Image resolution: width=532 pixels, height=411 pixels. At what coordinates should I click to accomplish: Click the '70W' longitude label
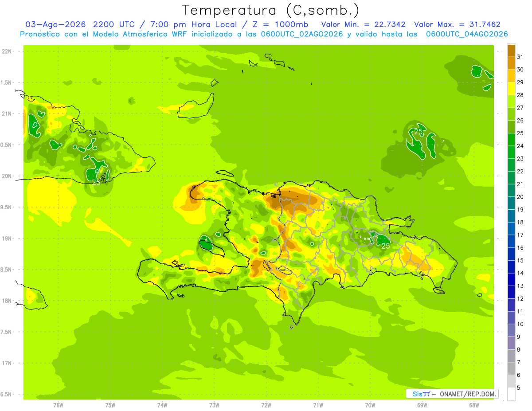(370, 405)
